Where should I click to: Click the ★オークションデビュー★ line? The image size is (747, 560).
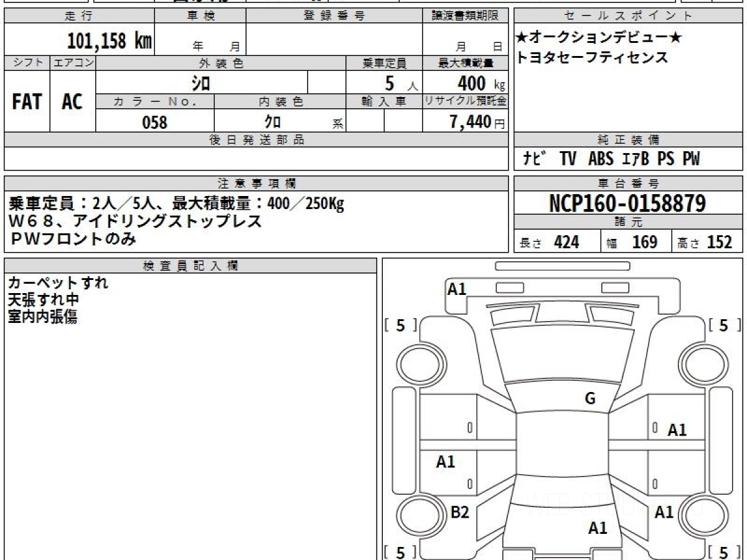599,37
